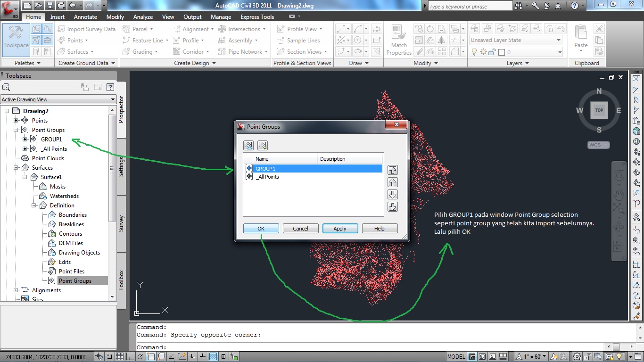Click in the keyword search field
This screenshot has width=644, height=362.
470,6
